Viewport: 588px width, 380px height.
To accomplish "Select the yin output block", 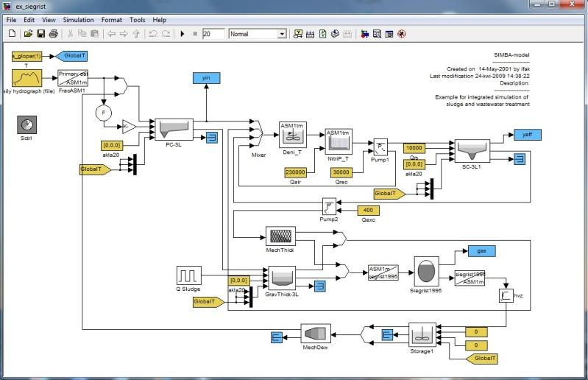I will click(206, 78).
